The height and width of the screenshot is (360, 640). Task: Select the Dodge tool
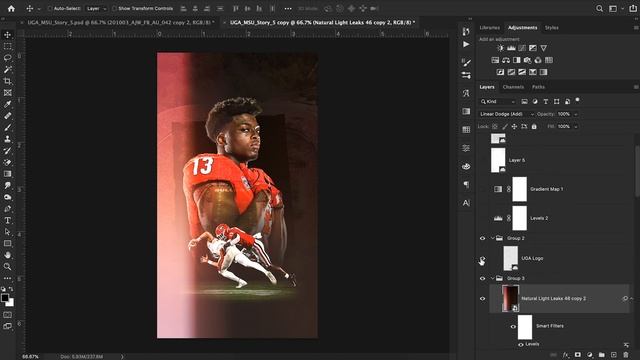(7, 197)
